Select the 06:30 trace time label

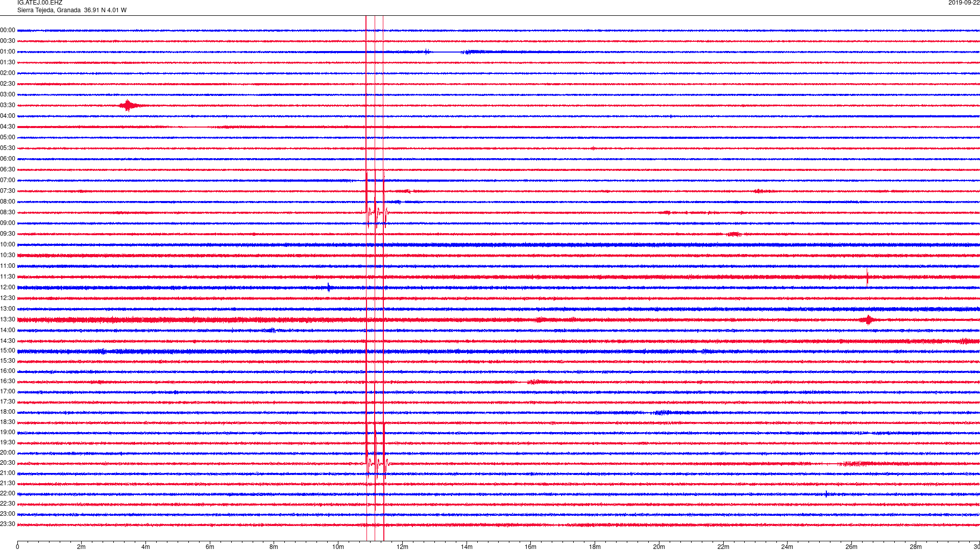[x=8, y=169]
